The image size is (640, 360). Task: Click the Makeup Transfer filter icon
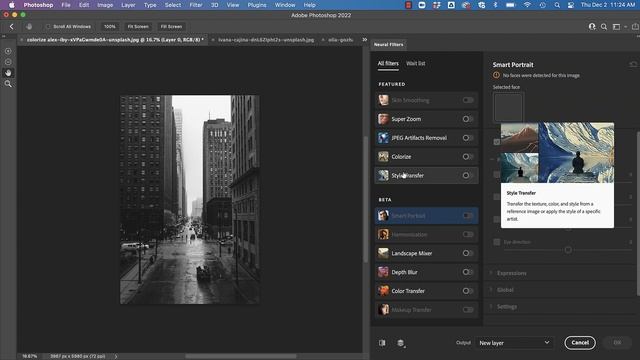(x=383, y=309)
